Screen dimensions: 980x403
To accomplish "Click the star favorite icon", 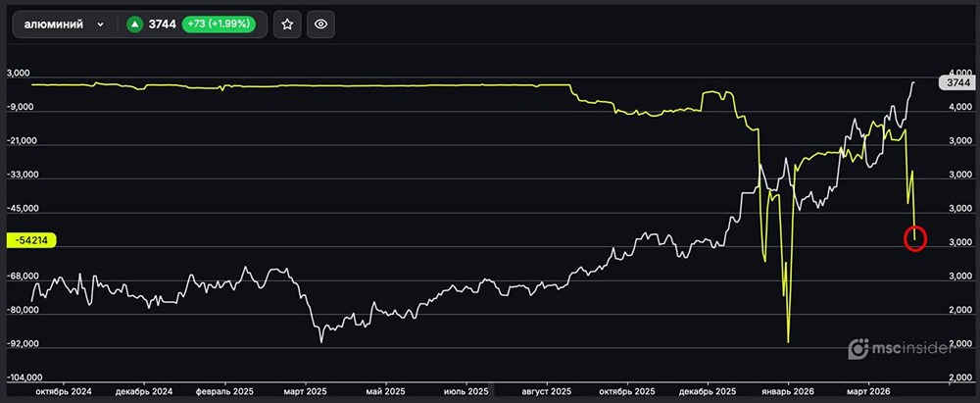I will 286,25.
